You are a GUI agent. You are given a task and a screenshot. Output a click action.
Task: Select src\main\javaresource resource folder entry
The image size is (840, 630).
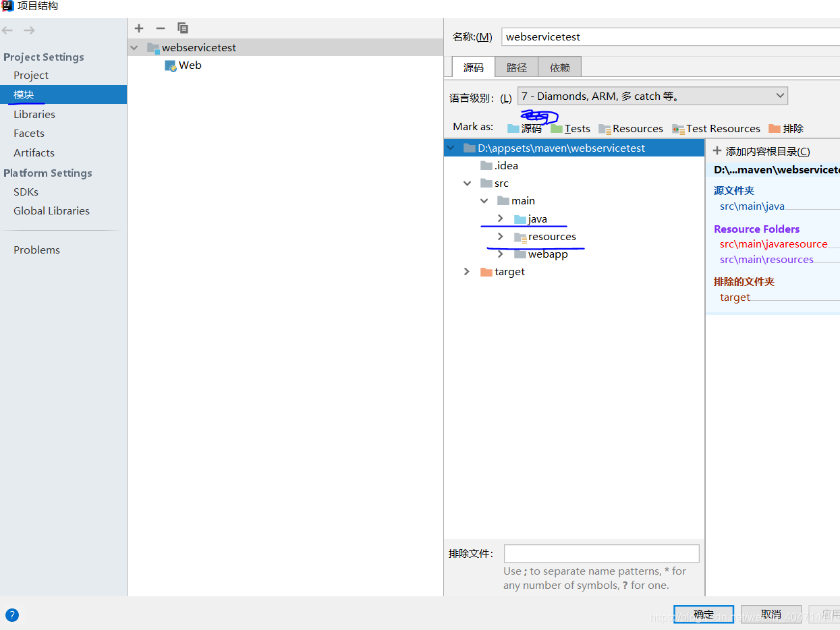773,244
